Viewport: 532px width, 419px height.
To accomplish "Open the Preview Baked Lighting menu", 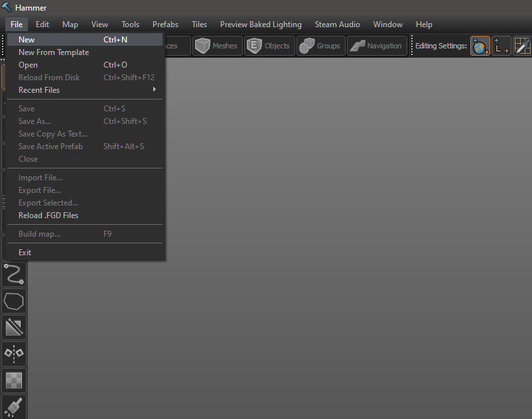I will [x=261, y=25].
